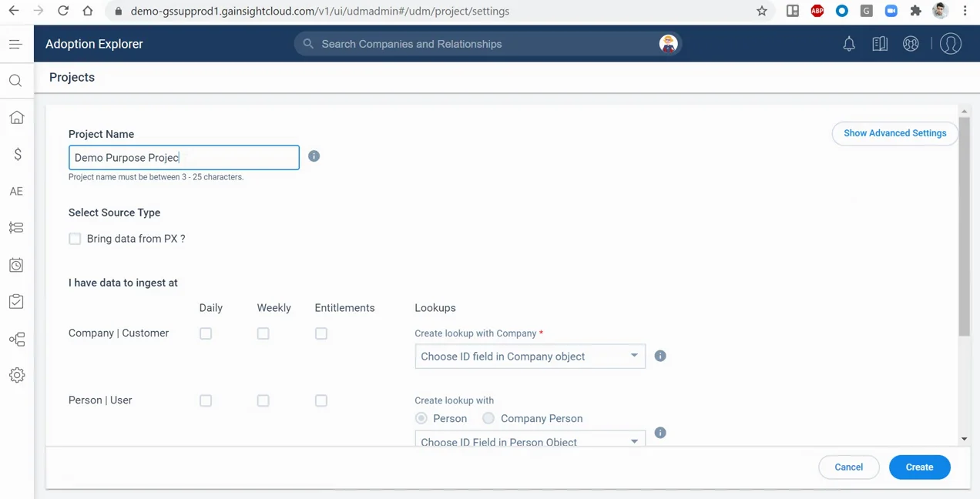
Task: Open the list tasks sidebar icon
Action: point(16,228)
